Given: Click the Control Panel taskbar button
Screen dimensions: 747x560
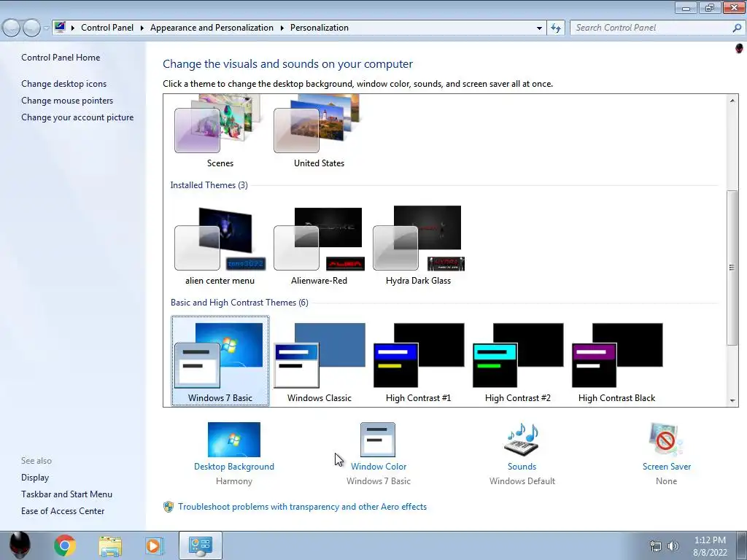Looking at the screenshot, I should tap(201, 545).
